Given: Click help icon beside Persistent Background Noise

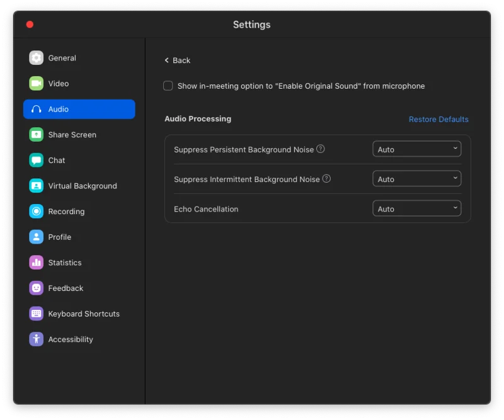Looking at the screenshot, I should coord(321,149).
